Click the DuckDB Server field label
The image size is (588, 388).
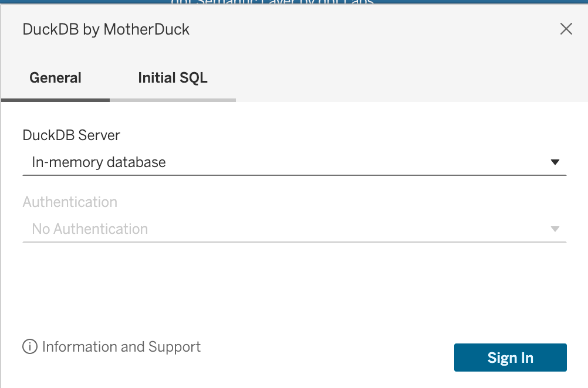click(x=72, y=135)
